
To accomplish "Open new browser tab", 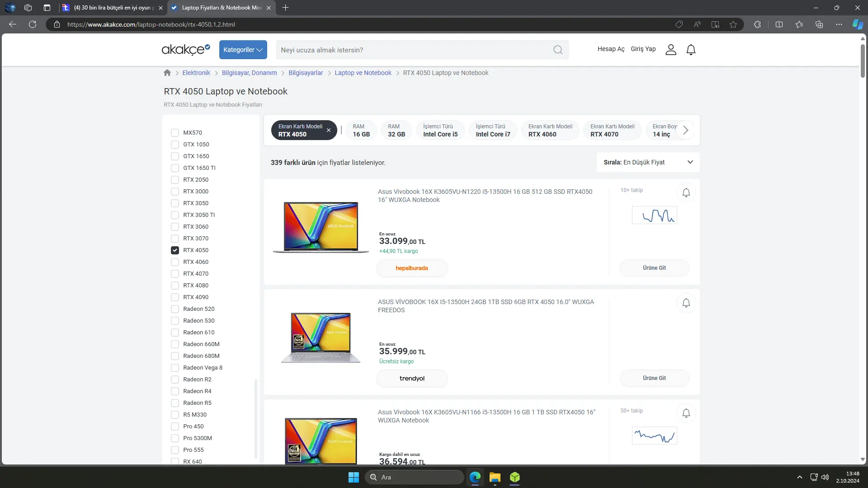I will (x=285, y=8).
